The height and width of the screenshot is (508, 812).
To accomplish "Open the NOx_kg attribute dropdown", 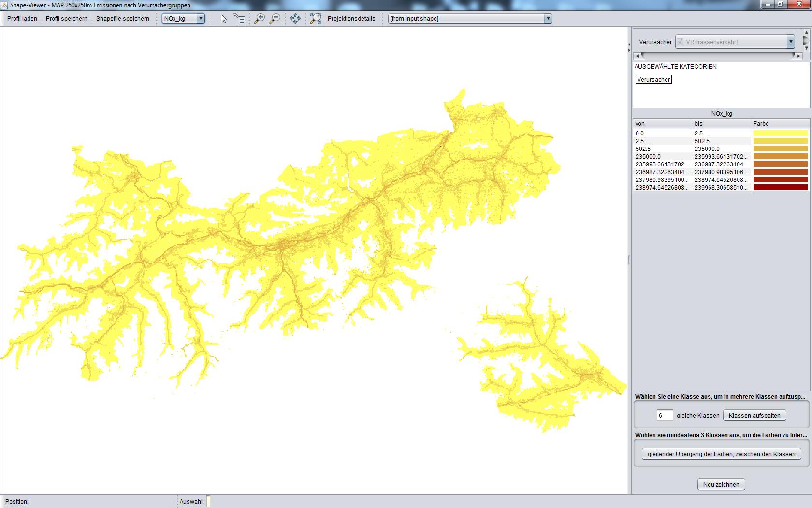I will (x=201, y=19).
